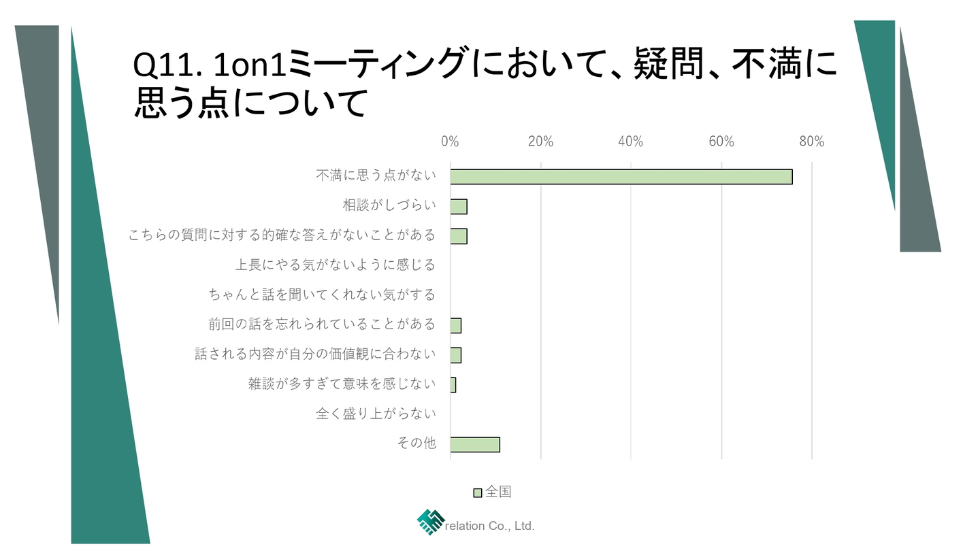The image size is (980, 551).
Task: Click the 雑談が多すぎて bar
Action: click(x=453, y=385)
